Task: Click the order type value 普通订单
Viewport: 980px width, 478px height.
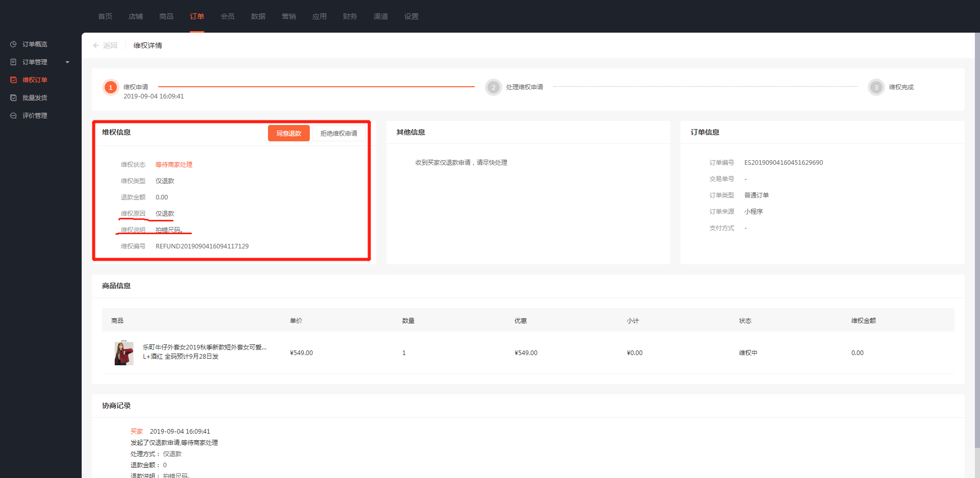Action: coord(756,195)
